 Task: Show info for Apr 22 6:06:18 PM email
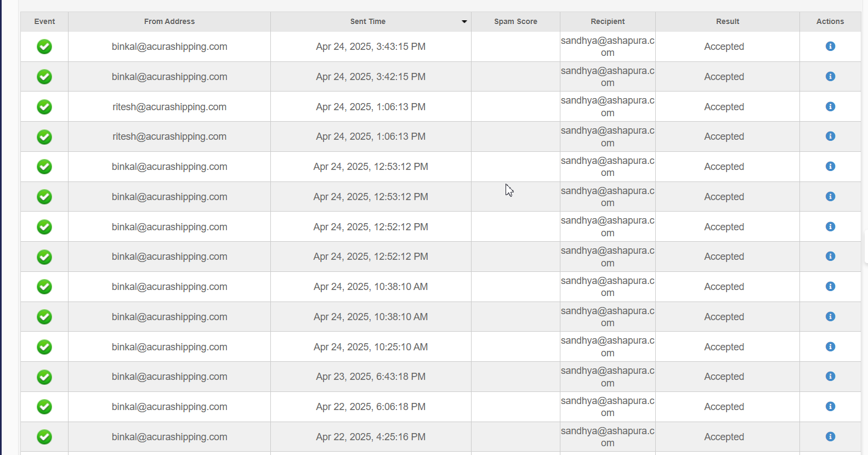[830, 407]
